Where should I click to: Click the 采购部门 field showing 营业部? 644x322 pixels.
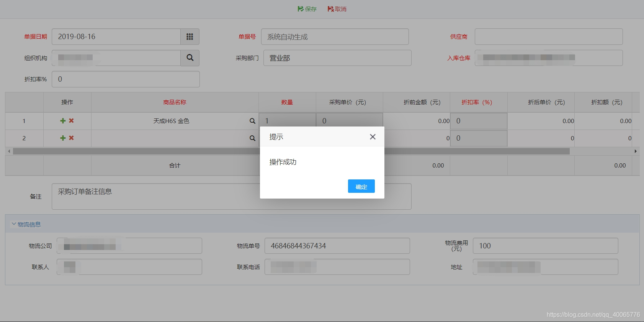pyautogui.click(x=337, y=58)
